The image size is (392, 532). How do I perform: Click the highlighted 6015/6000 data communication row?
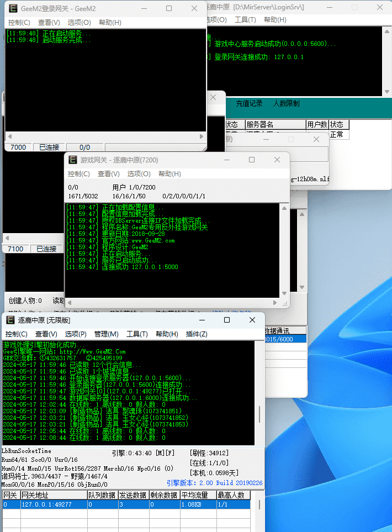point(285,339)
